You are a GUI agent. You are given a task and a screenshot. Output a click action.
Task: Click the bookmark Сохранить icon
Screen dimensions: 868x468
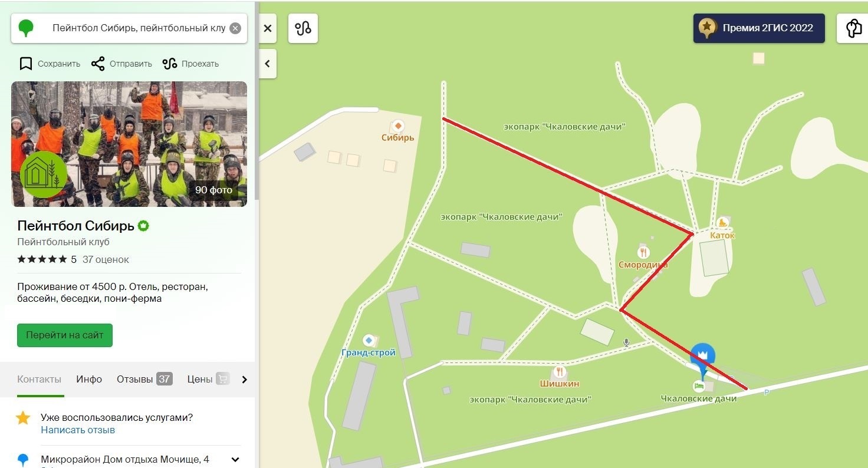[25, 64]
